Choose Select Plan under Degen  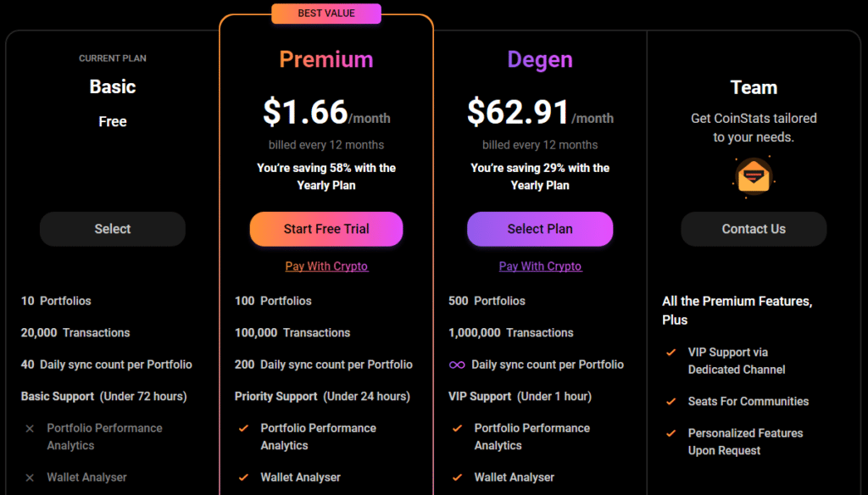(540, 229)
